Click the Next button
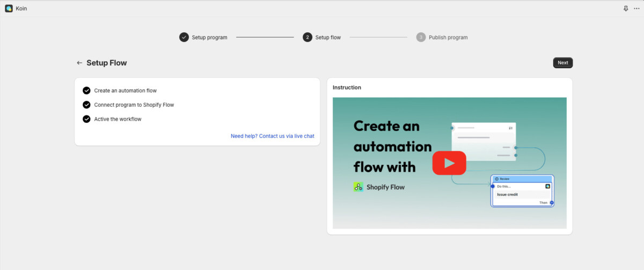Screen dimensions: 644x270 tap(563, 63)
